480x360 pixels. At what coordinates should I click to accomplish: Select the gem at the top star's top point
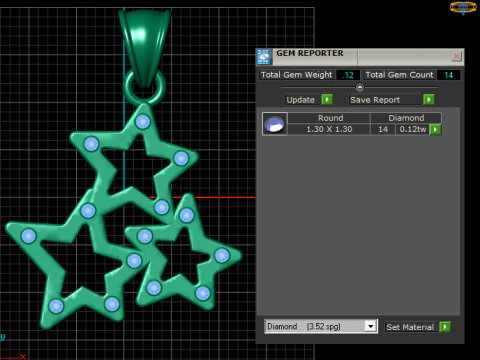coord(143,122)
